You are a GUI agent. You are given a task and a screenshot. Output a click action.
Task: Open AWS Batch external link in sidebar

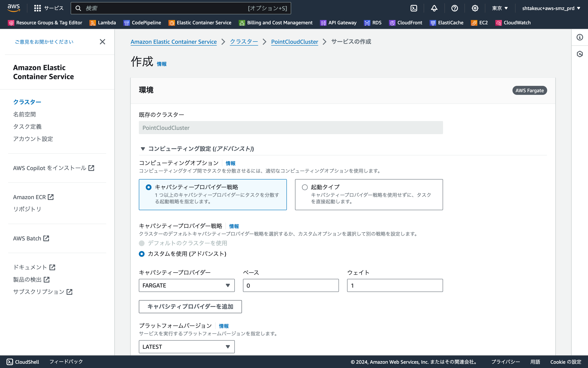31,238
